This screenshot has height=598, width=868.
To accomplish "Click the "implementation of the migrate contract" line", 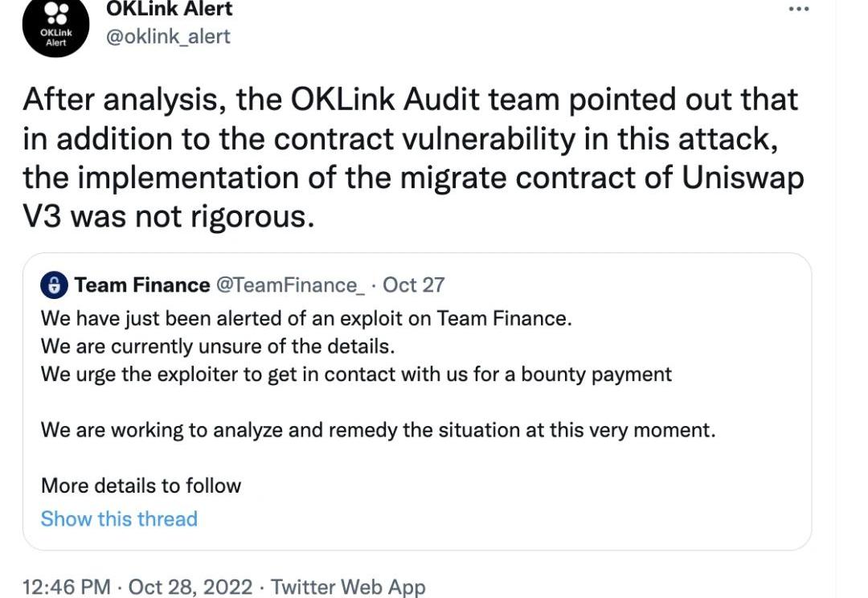I will [x=413, y=178].
